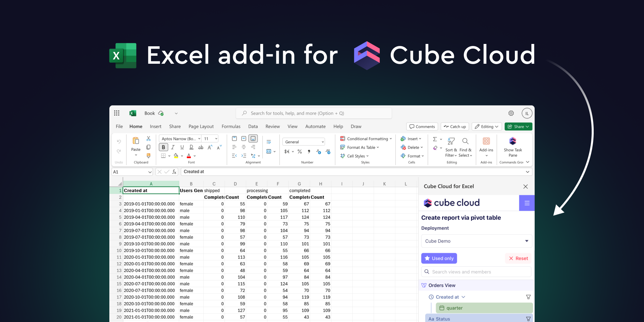
Task: Toggle the Used only filter
Action: click(439, 258)
